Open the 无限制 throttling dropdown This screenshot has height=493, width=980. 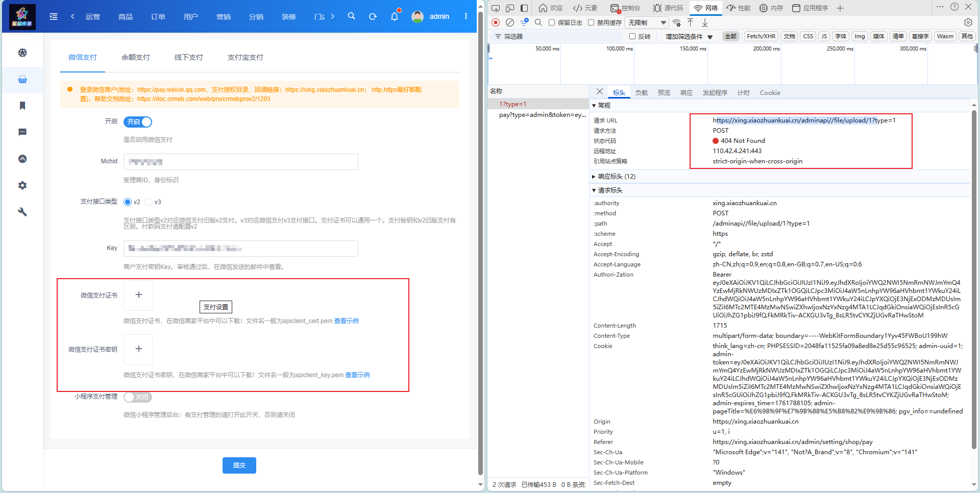(x=647, y=22)
